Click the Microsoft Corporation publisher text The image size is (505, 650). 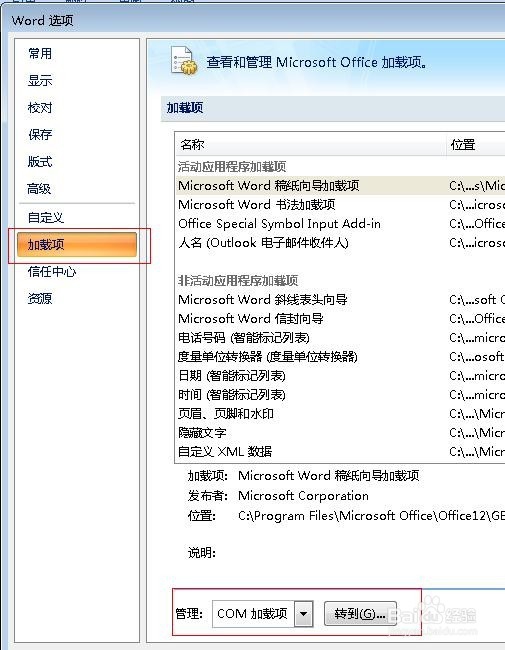click(303, 495)
